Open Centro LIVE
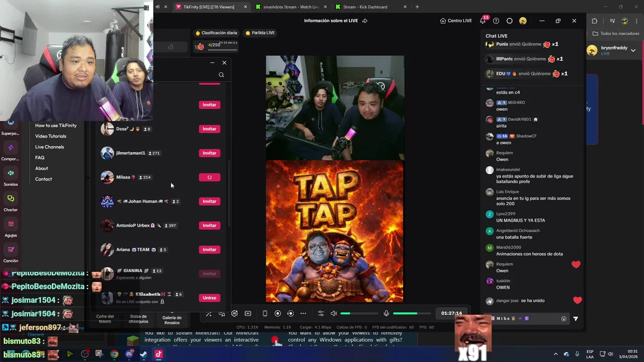This screenshot has width=644, height=362. [x=456, y=21]
